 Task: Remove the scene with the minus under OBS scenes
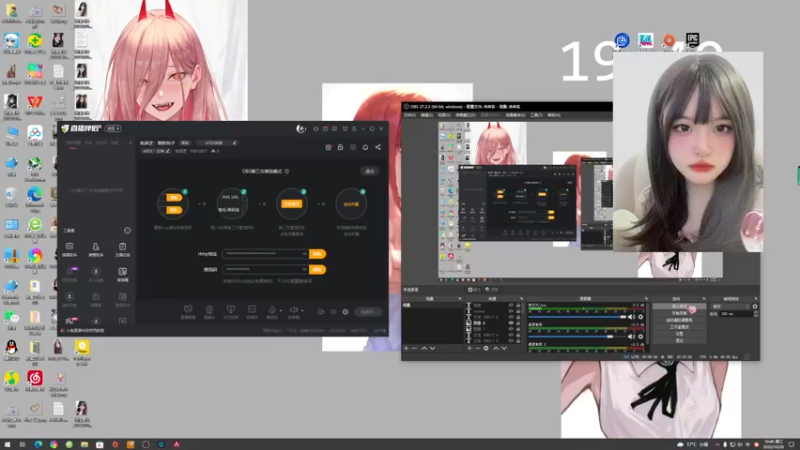pos(414,348)
